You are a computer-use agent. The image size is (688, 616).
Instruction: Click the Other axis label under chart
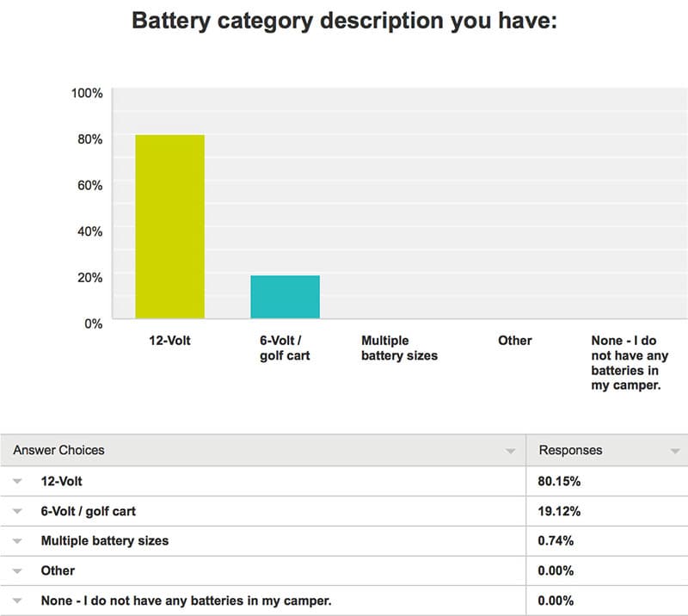pyautogui.click(x=514, y=341)
